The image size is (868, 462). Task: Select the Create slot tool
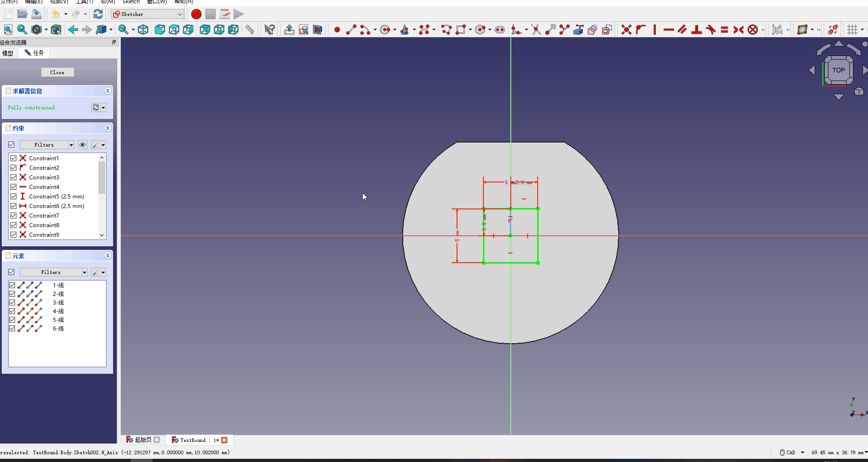tap(500, 30)
